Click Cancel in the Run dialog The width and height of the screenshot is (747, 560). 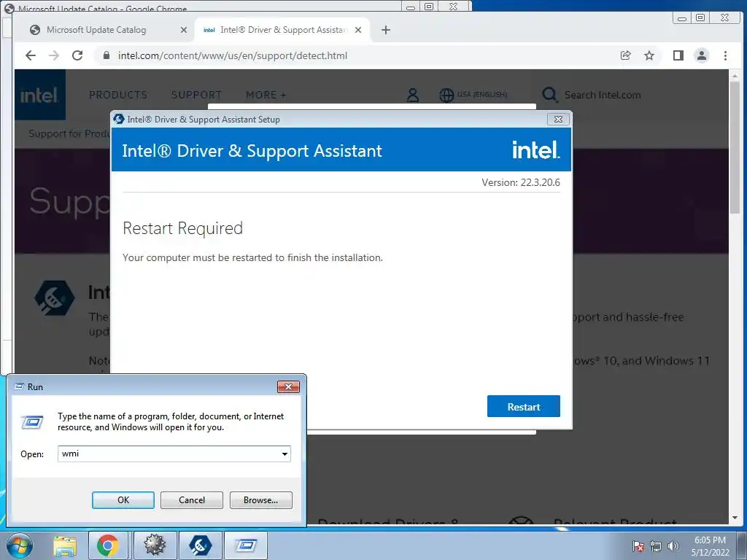tap(192, 500)
